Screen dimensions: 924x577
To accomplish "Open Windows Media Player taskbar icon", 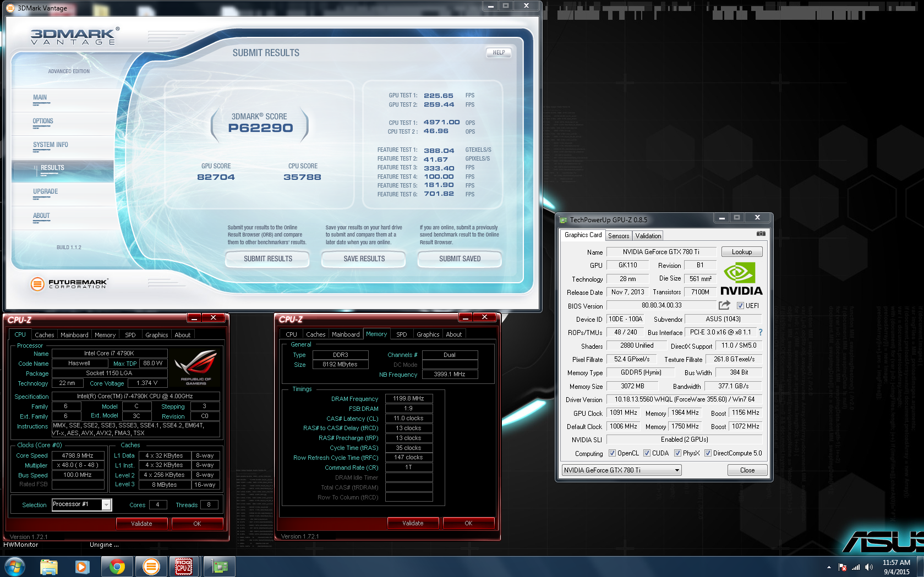I will pos(83,567).
